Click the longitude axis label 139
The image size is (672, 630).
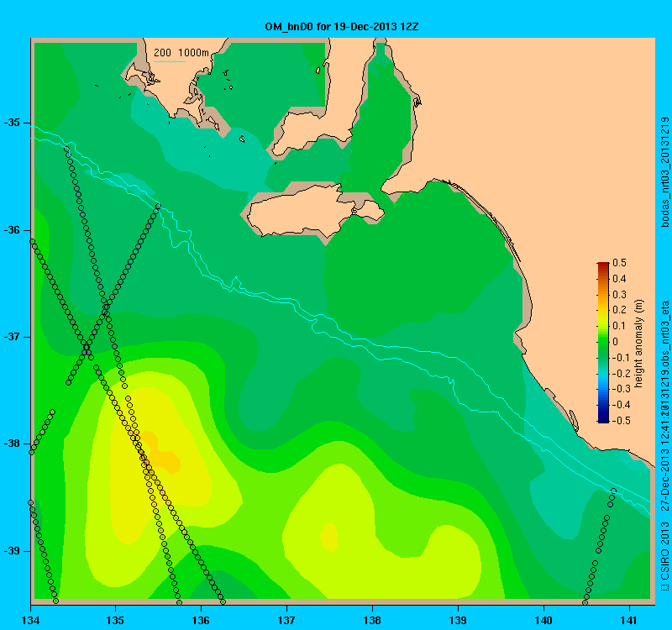pos(458,620)
